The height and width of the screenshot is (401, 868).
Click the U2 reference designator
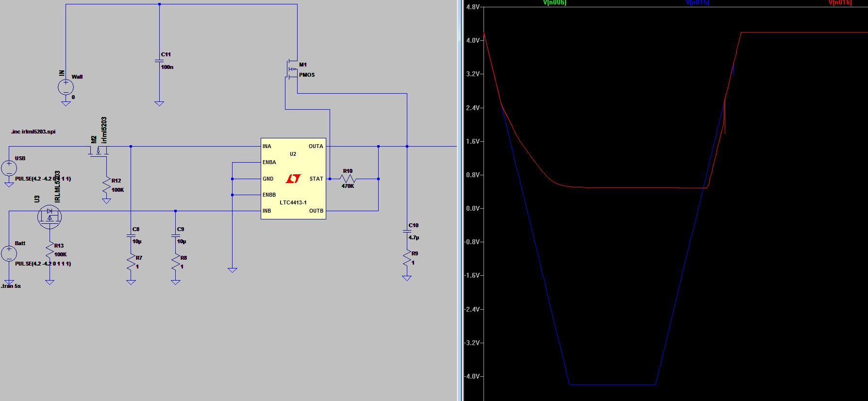293,154
